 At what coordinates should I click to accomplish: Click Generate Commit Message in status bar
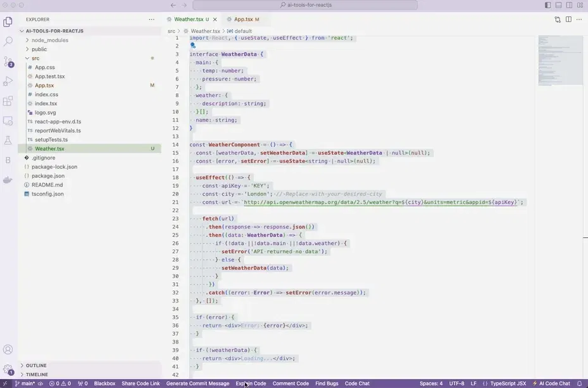pos(197,384)
